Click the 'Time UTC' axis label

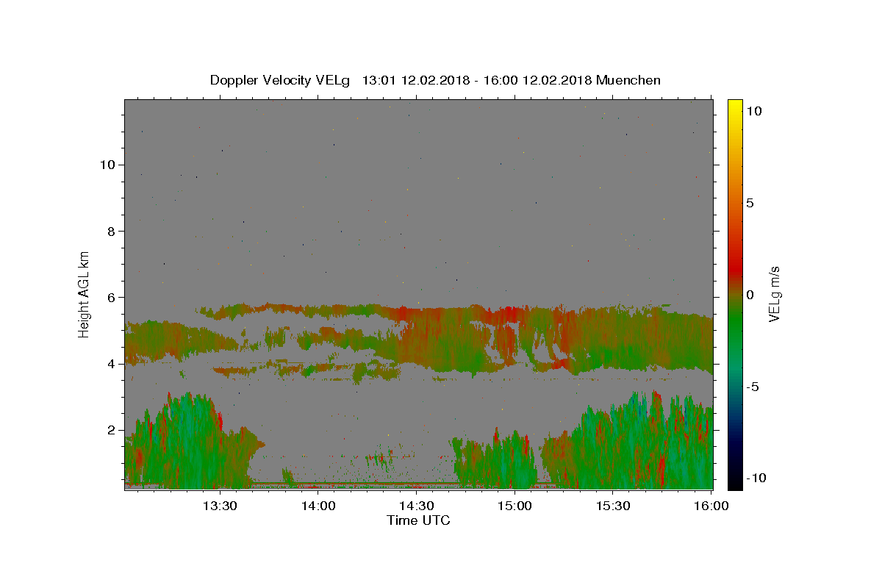418,520
